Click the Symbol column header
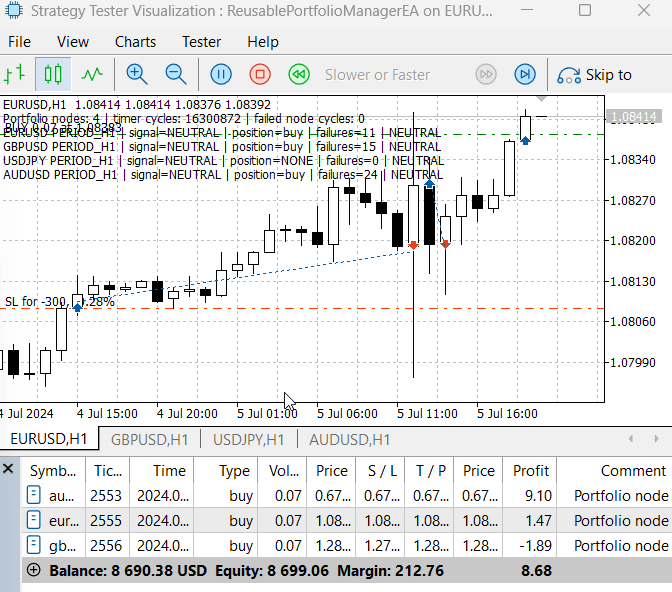This screenshot has width=672, height=592. click(53, 471)
